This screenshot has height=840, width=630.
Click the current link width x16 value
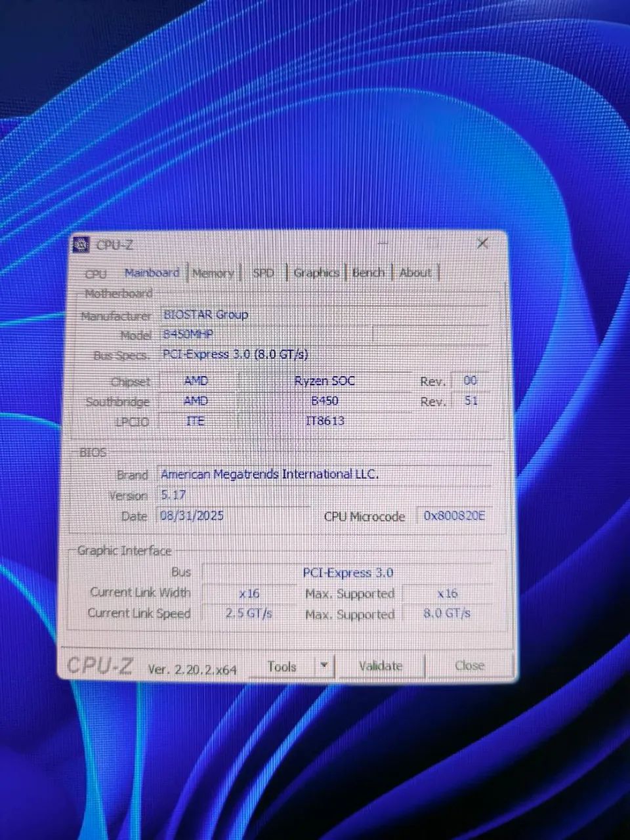click(x=249, y=593)
